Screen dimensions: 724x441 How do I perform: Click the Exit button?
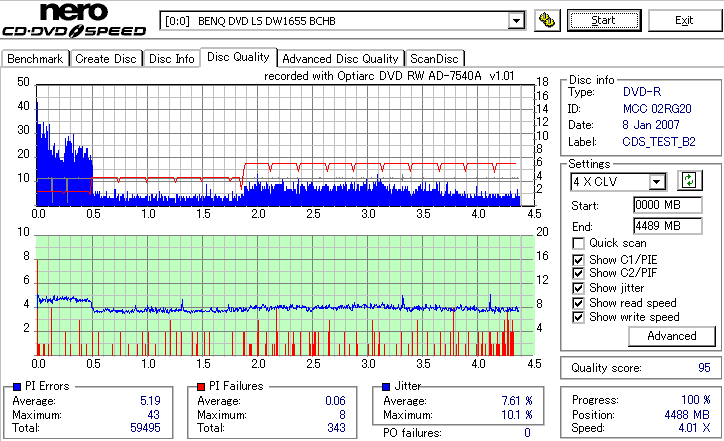684,20
